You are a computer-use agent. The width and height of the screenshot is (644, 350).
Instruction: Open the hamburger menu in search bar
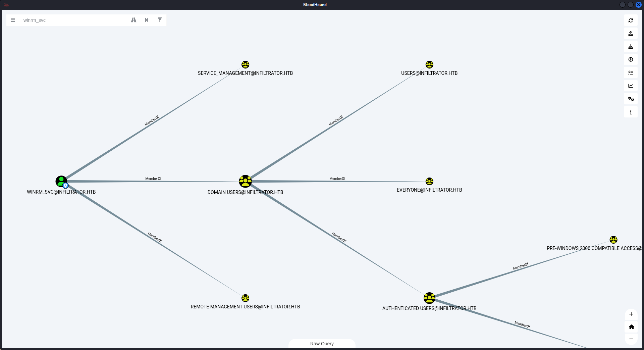click(13, 20)
